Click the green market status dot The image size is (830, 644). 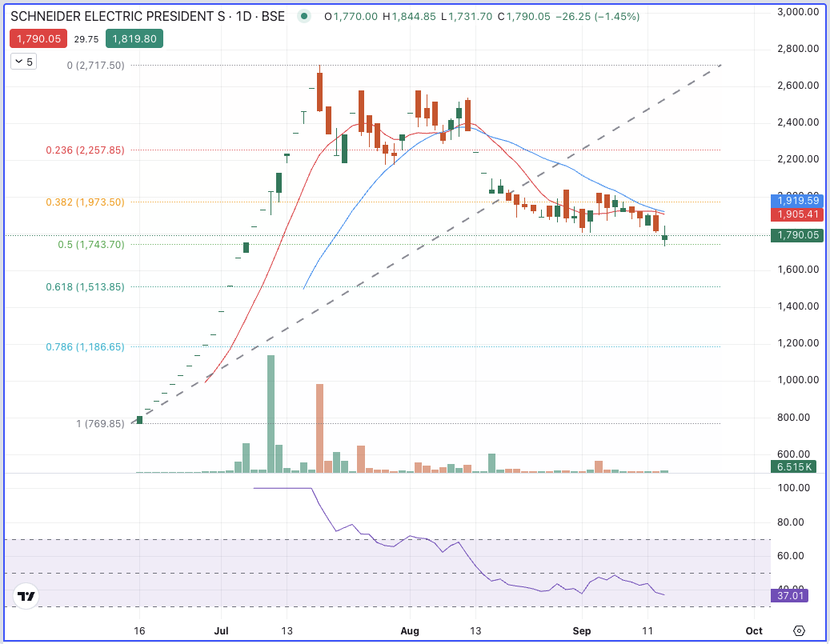point(304,17)
